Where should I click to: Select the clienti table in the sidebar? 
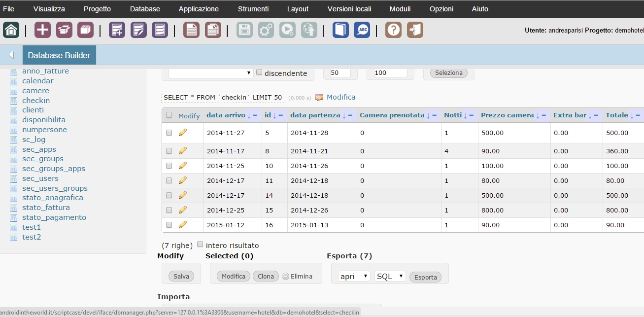(x=33, y=110)
